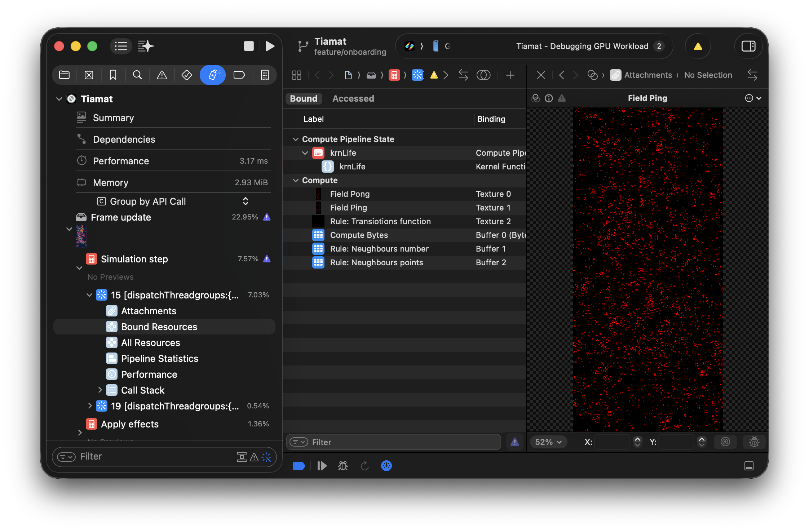Viewport: 809px width, 532px height.
Task: Select the Field Ping texture row
Action: (x=348, y=208)
